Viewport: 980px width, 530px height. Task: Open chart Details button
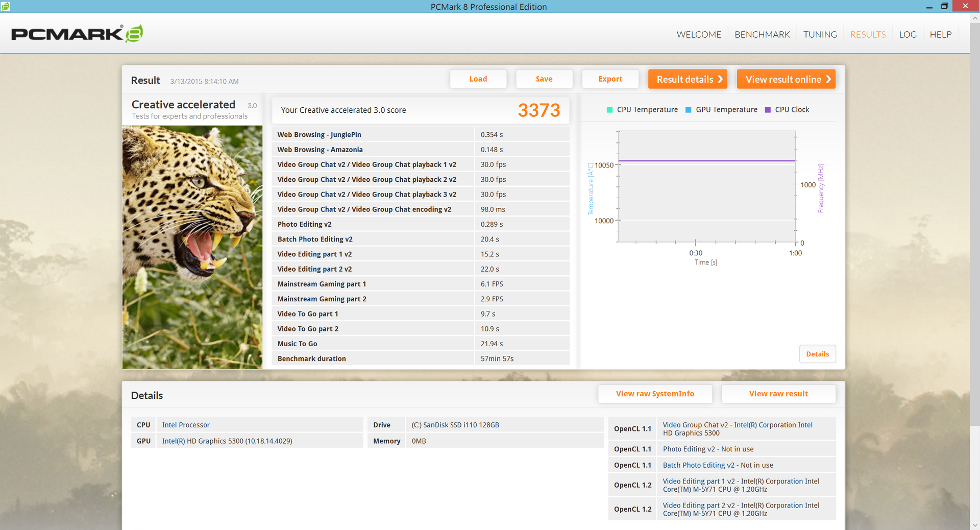point(818,354)
